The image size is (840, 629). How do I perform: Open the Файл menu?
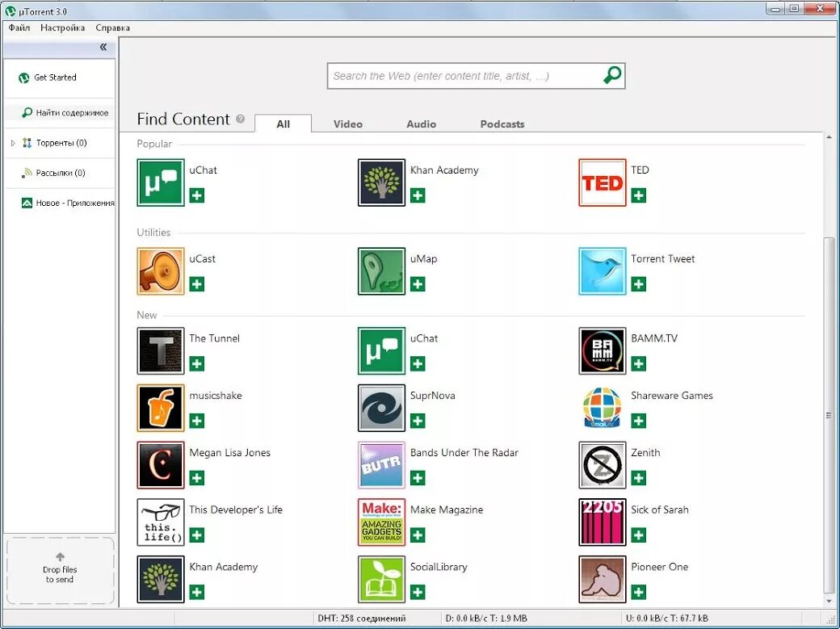coord(19,28)
